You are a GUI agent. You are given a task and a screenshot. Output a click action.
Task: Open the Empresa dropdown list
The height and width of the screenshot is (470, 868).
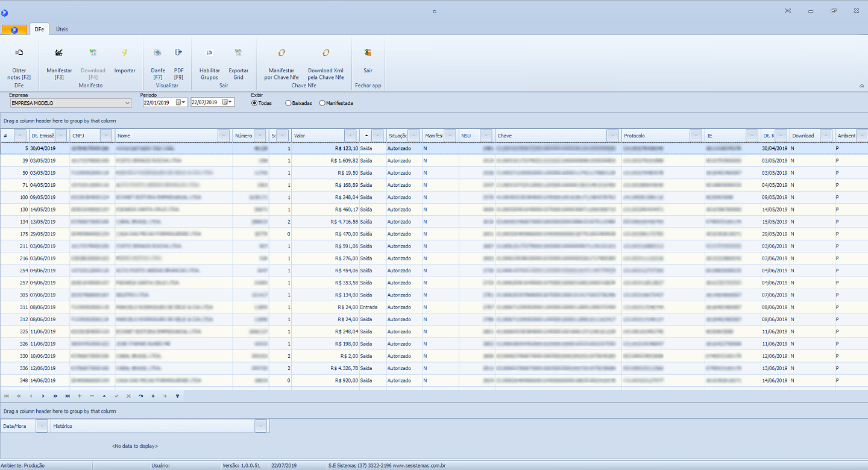click(x=127, y=103)
